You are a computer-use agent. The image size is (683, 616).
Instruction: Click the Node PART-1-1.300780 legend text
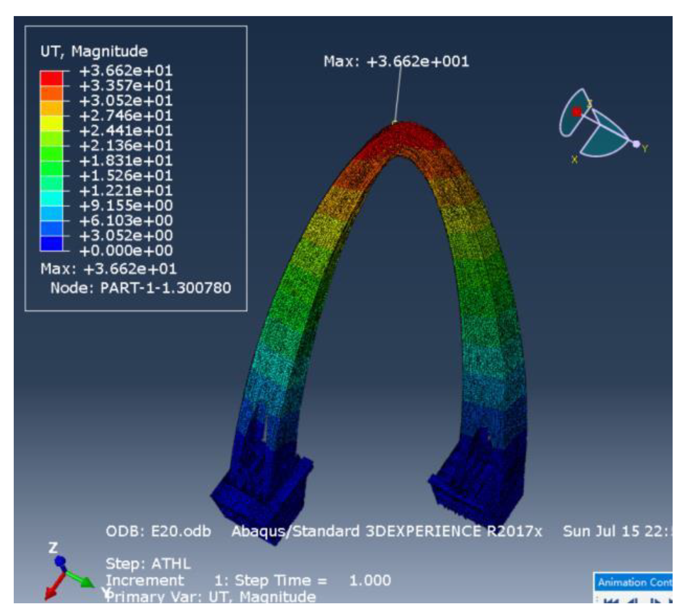click(x=141, y=288)
